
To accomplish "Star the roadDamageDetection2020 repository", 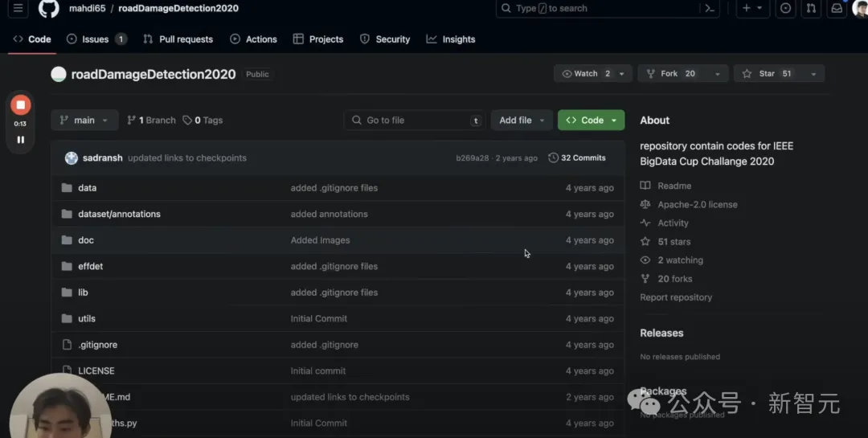I will (768, 74).
